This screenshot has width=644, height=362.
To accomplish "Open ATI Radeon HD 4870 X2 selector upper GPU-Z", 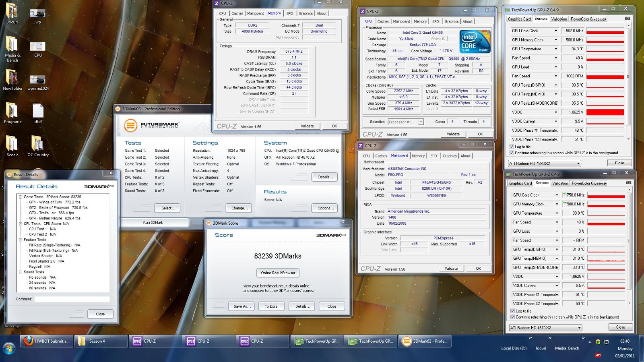I will 545,163.
